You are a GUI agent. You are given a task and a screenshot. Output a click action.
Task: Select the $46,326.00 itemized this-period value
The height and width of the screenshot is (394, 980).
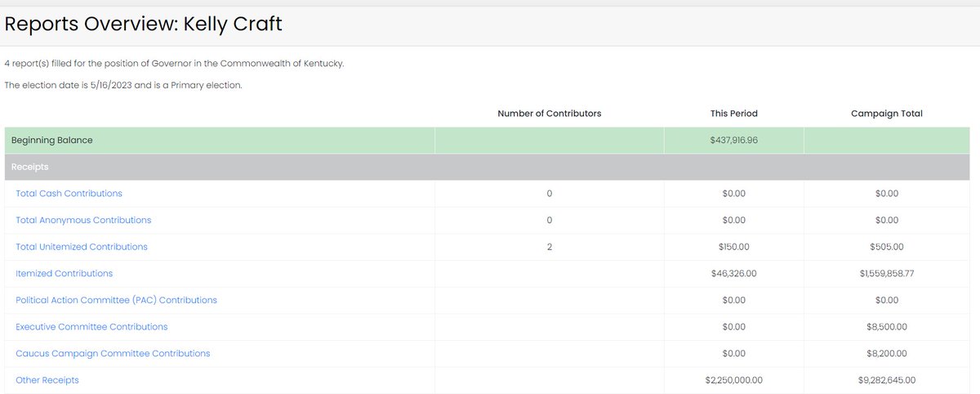pos(734,273)
